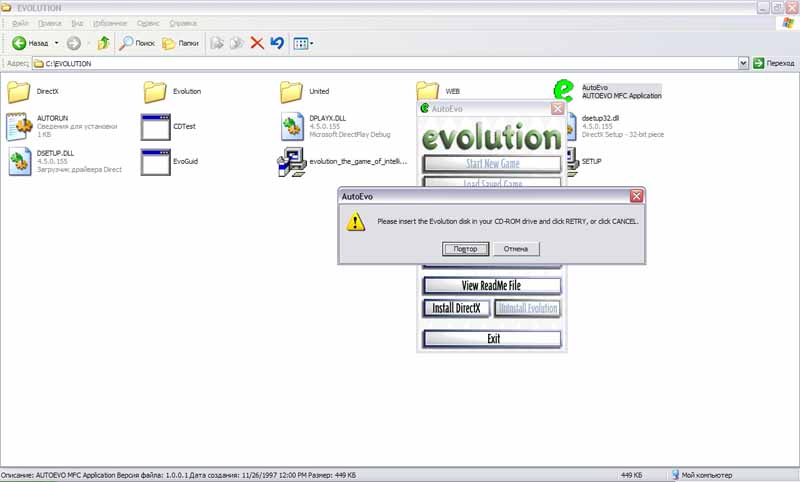Undo last action with blue arrow icon
The height and width of the screenshot is (482, 800).
pyautogui.click(x=277, y=43)
